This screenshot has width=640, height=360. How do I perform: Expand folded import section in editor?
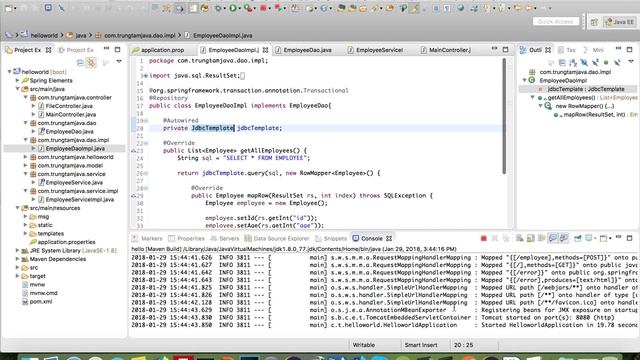(x=146, y=76)
